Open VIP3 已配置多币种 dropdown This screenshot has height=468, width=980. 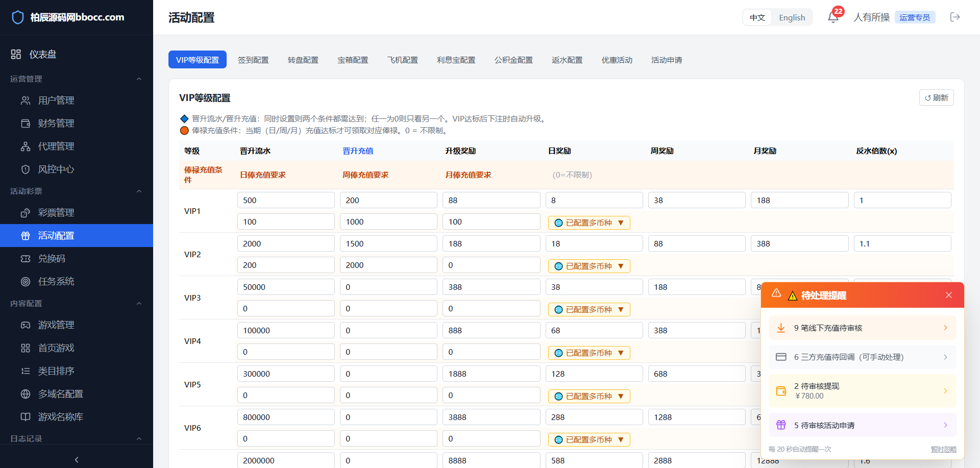[x=589, y=309]
